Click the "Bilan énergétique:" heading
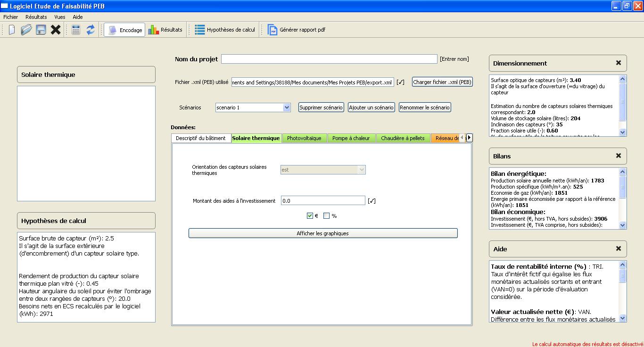 [x=519, y=174]
